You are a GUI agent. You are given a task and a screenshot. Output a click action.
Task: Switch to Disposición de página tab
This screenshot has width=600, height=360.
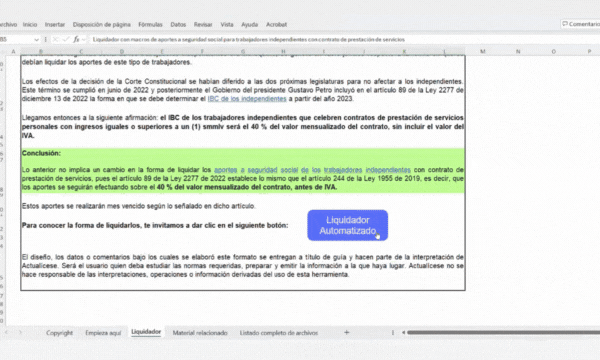click(x=102, y=24)
